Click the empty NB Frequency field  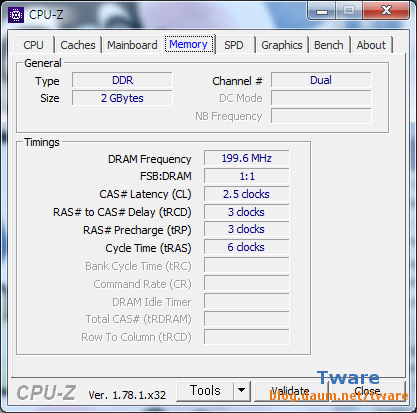(x=321, y=116)
